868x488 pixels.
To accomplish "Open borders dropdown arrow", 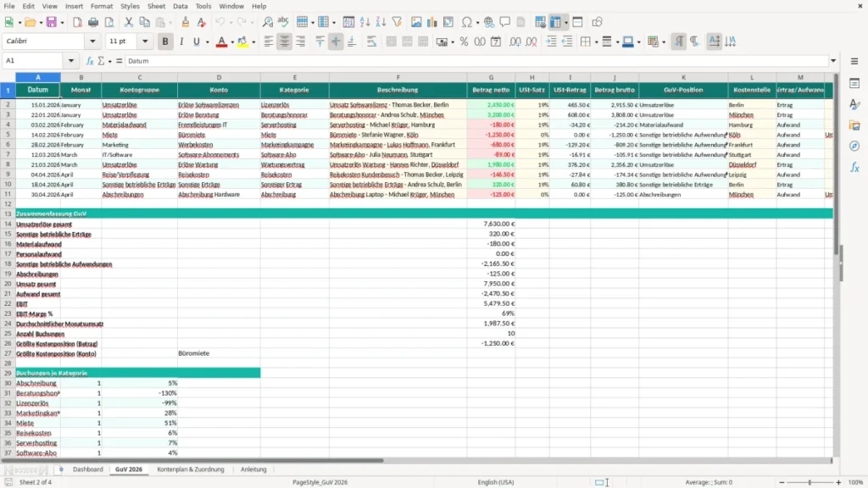I will (596, 42).
